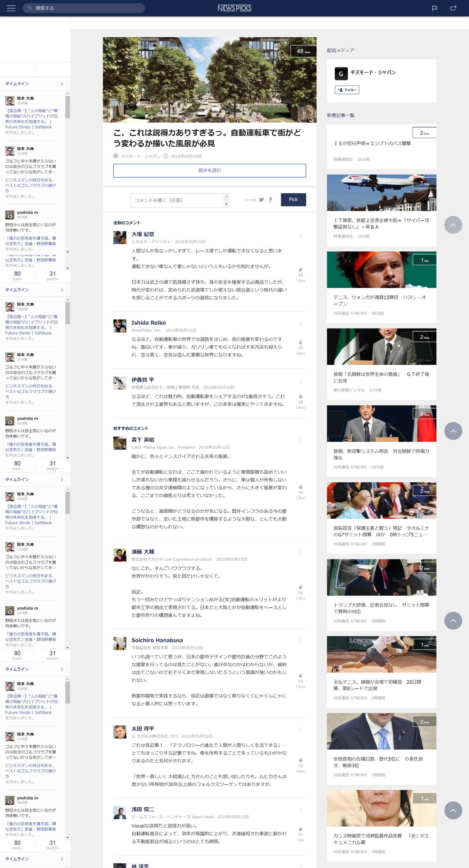Like 須藤 大輔's comment
This screenshot has height=868, width=469.
pos(300,587)
